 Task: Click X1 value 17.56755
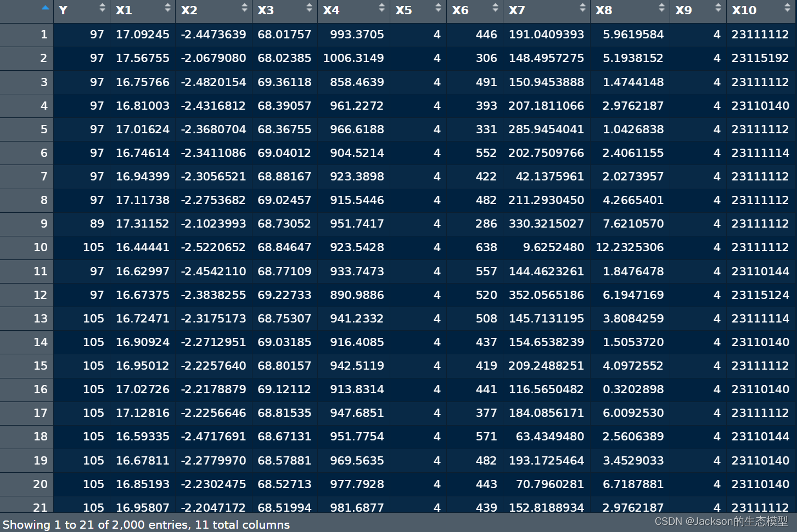coord(143,58)
